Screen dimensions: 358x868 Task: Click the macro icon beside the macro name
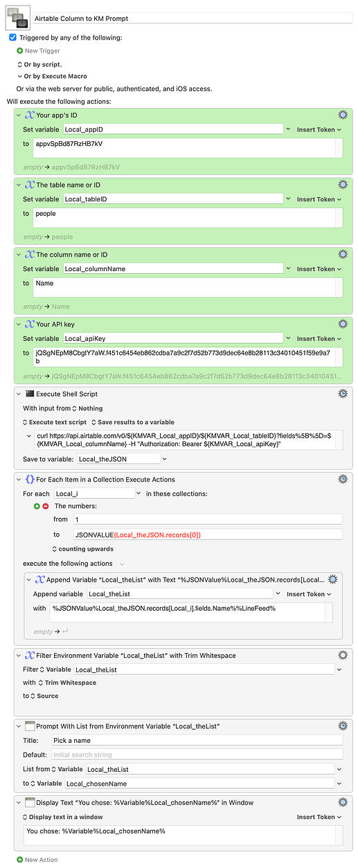pyautogui.click(x=18, y=17)
